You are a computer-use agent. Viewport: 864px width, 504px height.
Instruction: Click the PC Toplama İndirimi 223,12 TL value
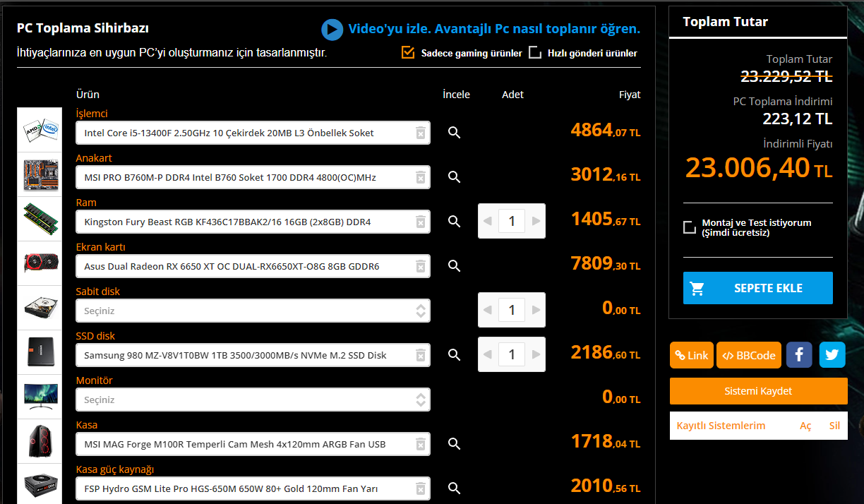point(798,119)
